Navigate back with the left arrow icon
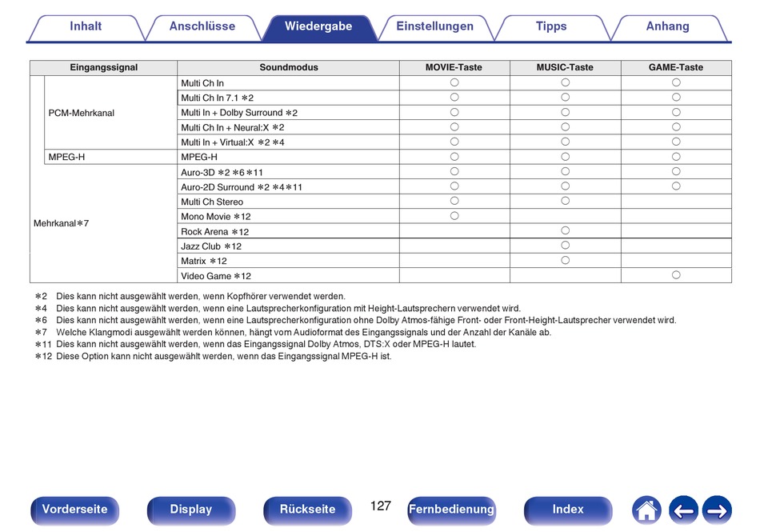This screenshot has height=532, width=760. pos(683,510)
